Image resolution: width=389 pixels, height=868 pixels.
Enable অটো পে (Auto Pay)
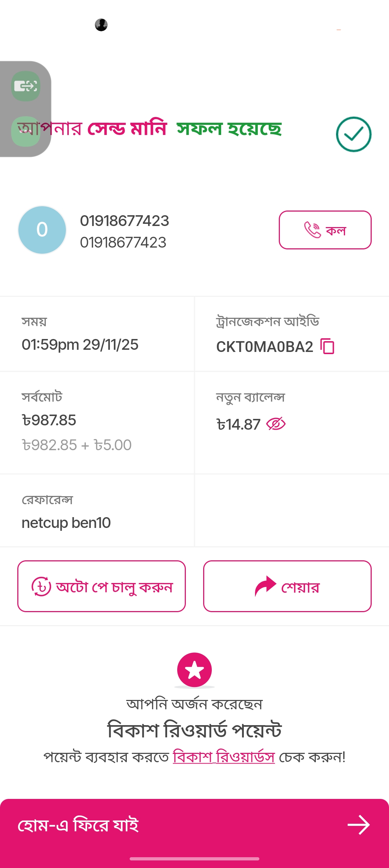click(x=102, y=586)
